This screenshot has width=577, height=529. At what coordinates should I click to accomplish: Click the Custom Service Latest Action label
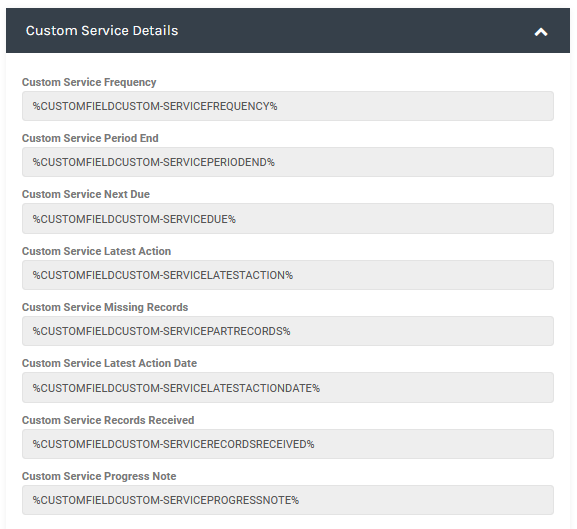click(x=96, y=251)
